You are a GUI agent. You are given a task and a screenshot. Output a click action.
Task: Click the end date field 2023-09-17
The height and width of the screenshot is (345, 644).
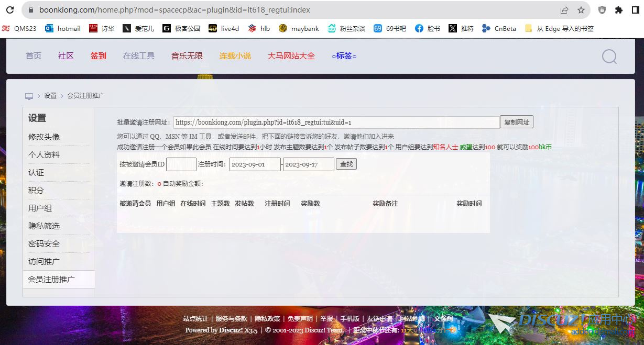click(308, 164)
